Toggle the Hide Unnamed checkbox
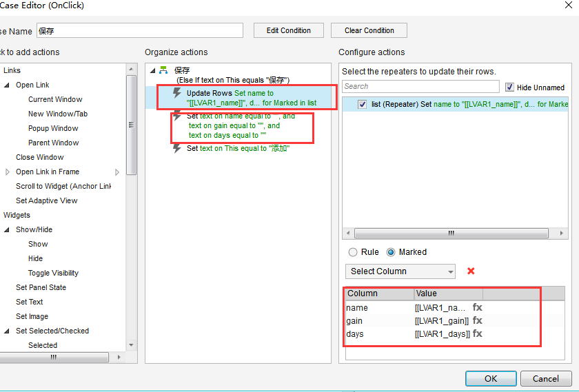Image resolution: width=579 pixels, height=392 pixels. tap(509, 87)
